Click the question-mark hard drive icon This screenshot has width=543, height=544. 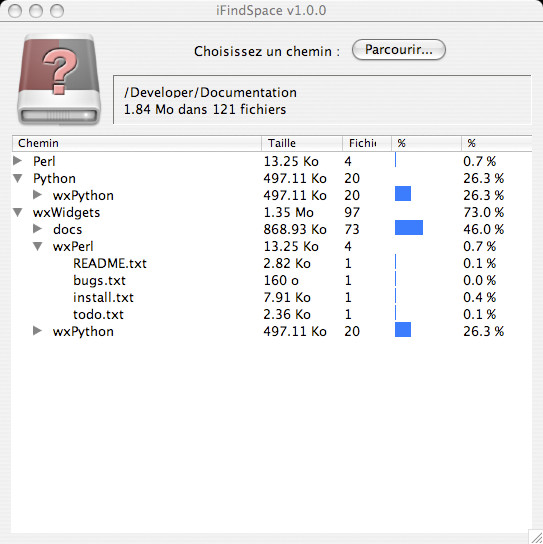(59, 79)
